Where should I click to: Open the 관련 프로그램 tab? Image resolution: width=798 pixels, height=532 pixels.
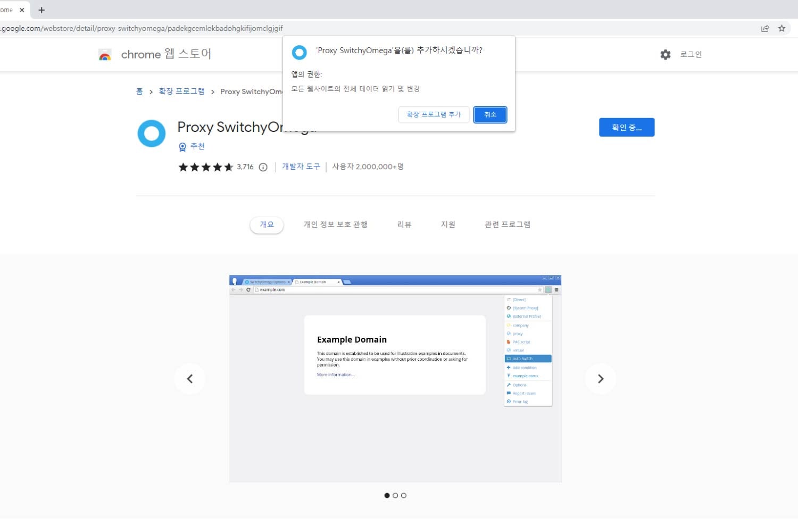pyautogui.click(x=507, y=225)
